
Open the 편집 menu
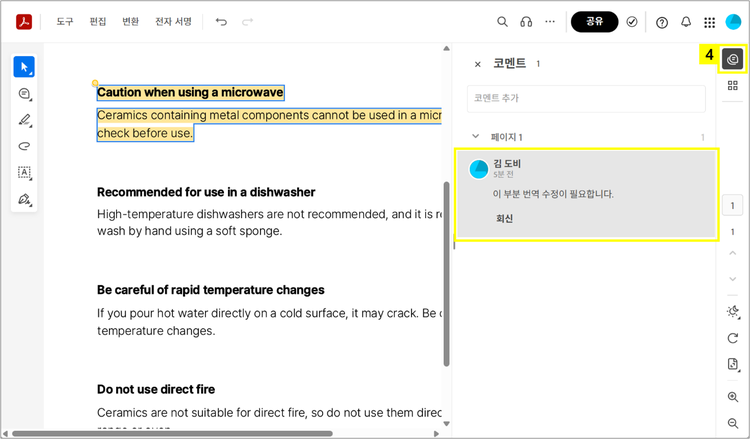pyautogui.click(x=98, y=22)
